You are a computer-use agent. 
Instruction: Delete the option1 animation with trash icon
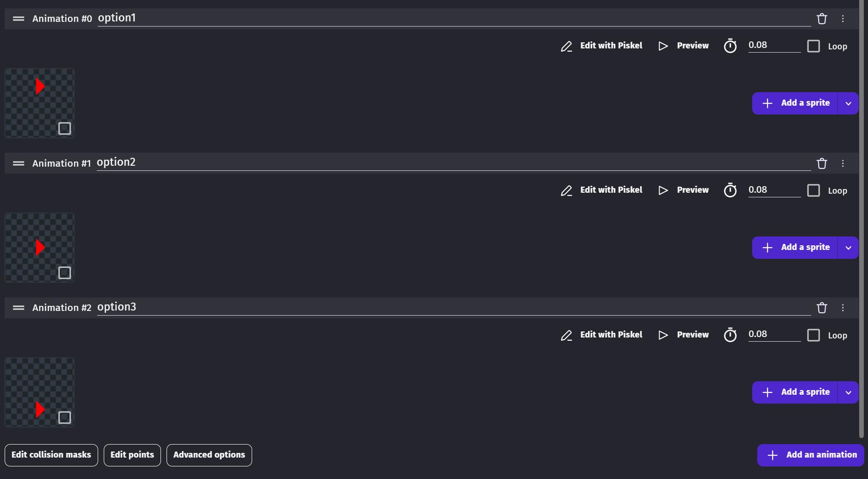coord(822,19)
